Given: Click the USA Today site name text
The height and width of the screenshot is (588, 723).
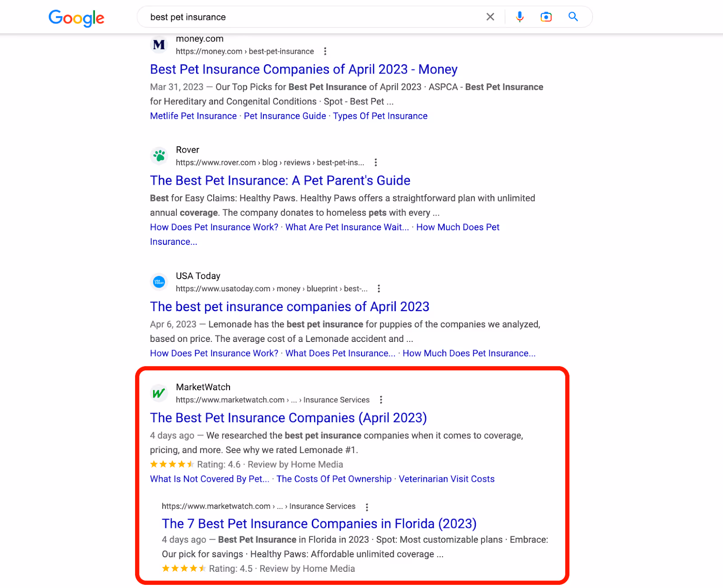Looking at the screenshot, I should 198,276.
